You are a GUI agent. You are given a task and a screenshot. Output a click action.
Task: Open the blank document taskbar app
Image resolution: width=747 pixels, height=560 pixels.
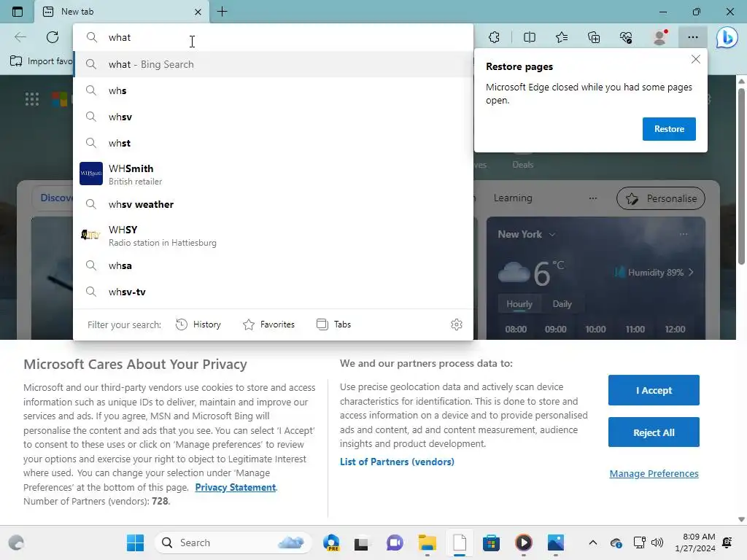pyautogui.click(x=460, y=542)
